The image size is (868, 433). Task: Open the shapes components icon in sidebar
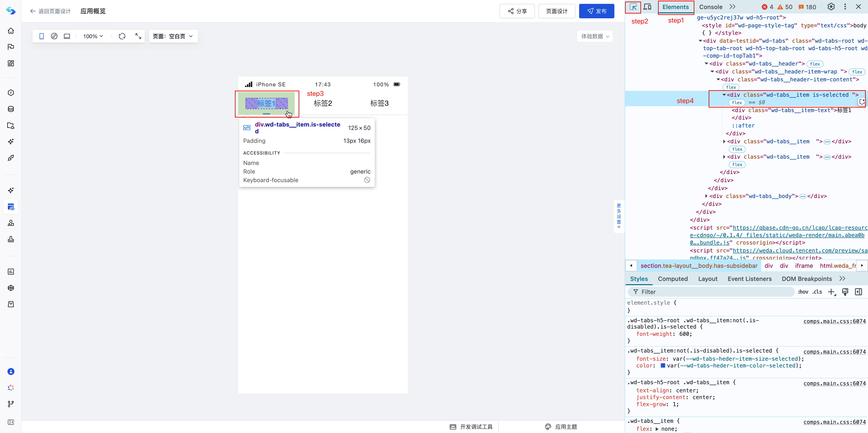coord(11,223)
